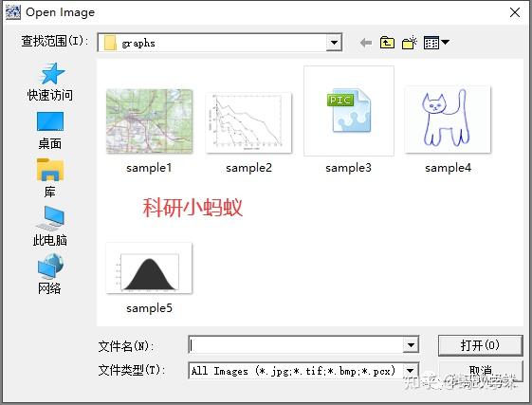Select the sample5 bell curve thumbnail
The image size is (532, 405).
(149, 268)
